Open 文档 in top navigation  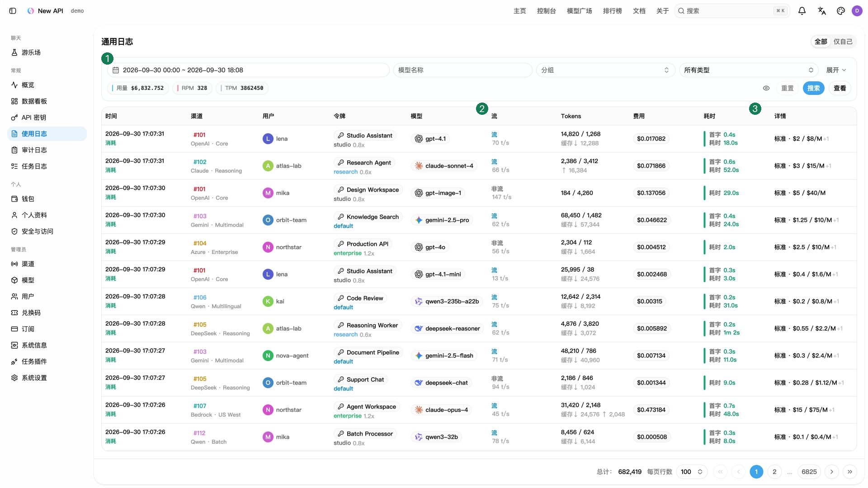639,11
